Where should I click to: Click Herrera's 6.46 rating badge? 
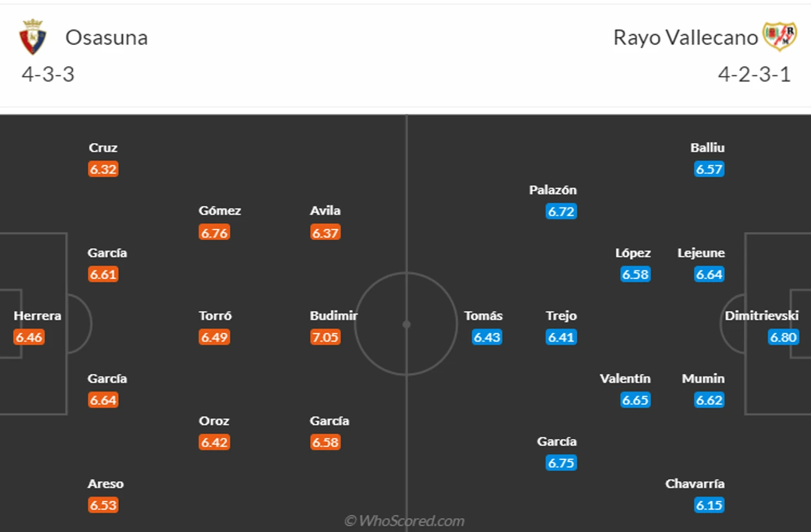point(29,337)
